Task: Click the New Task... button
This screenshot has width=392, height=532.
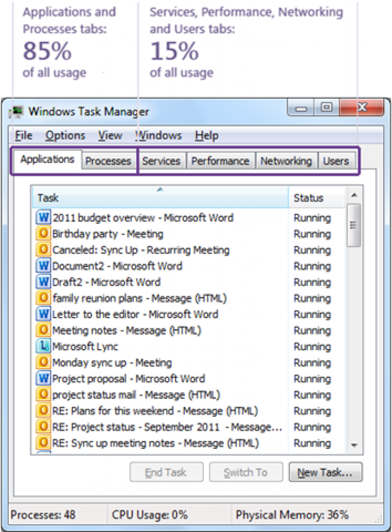Action: [326, 472]
